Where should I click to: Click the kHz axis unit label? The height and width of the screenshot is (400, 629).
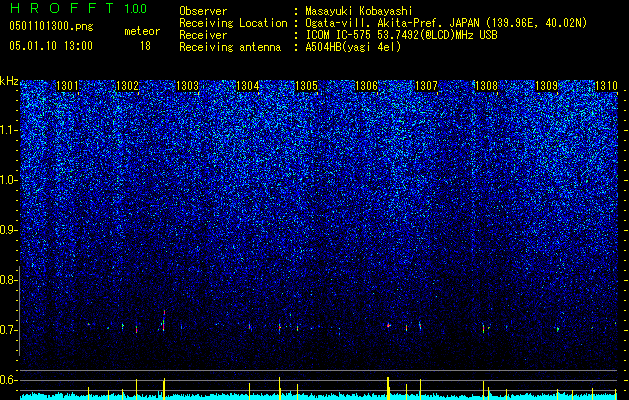coord(9,81)
